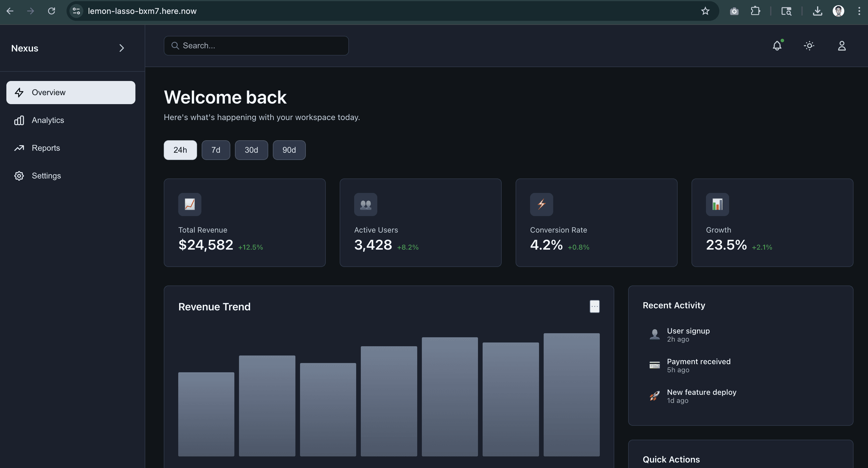Click the tallest last revenue bar
Viewport: 868px width, 468px height.
[571, 394]
